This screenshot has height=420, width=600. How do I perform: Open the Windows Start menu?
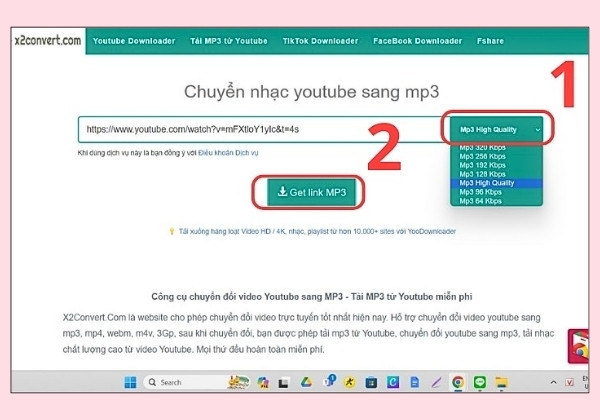click(130, 382)
